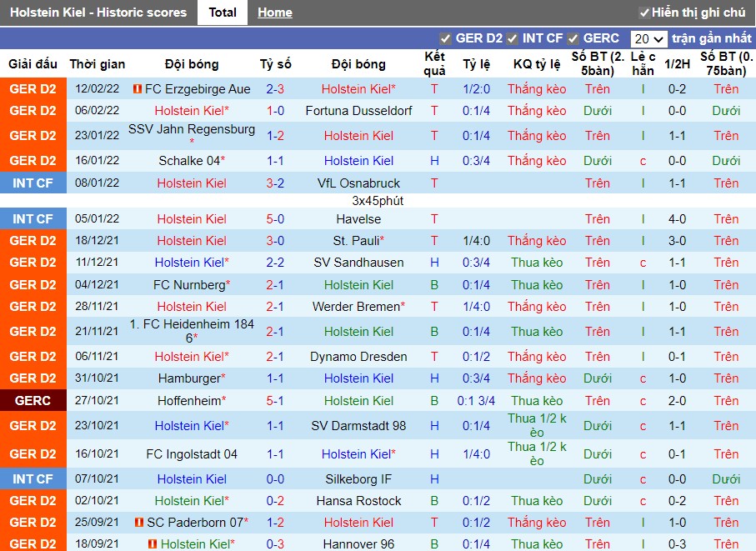Open the trận gần nhất count dropdown
756x551 pixels.
tap(649, 38)
